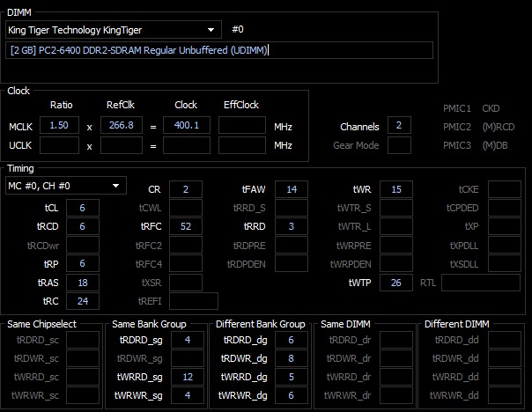
Task: Select the tRAS value 18
Action: coord(83,283)
